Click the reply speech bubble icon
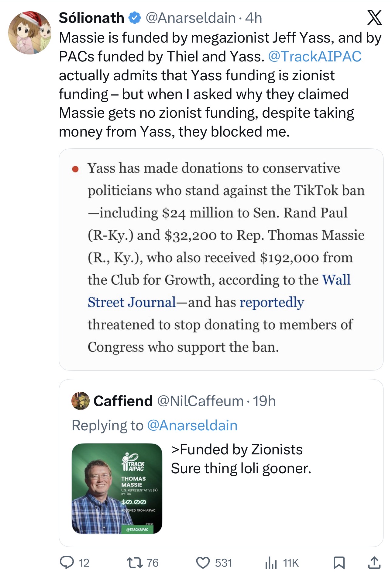Viewport: 392px width, 580px height. 67,562
